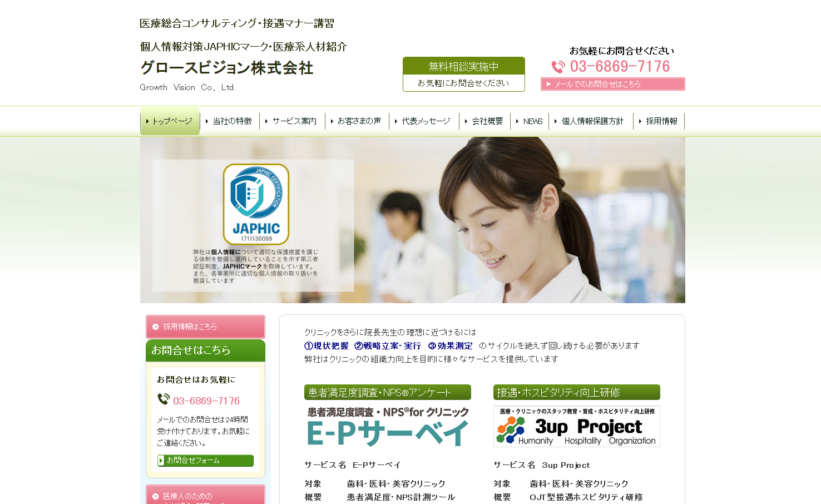The height and width of the screenshot is (504, 821).
Task: Click the E-Pサーベイ logo image
Action: (388, 427)
